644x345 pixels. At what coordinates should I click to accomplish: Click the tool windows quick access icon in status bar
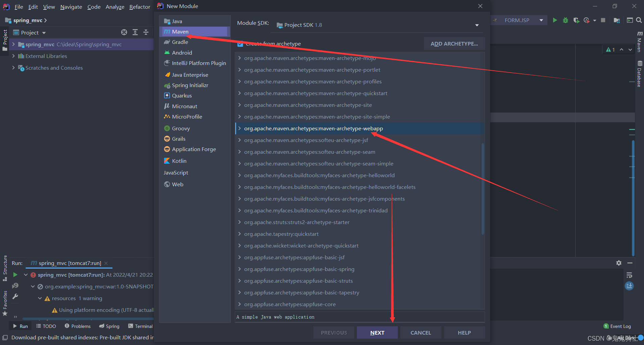5,337
